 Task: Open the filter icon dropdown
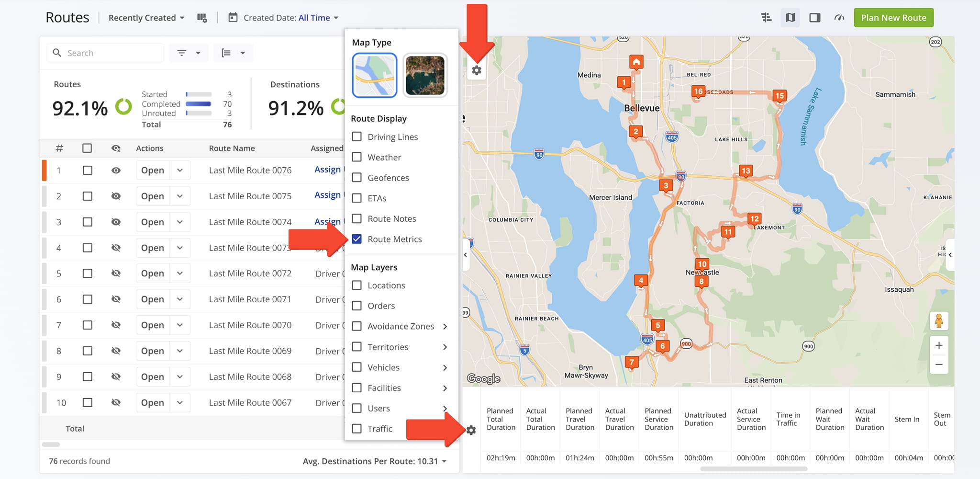click(x=189, y=53)
